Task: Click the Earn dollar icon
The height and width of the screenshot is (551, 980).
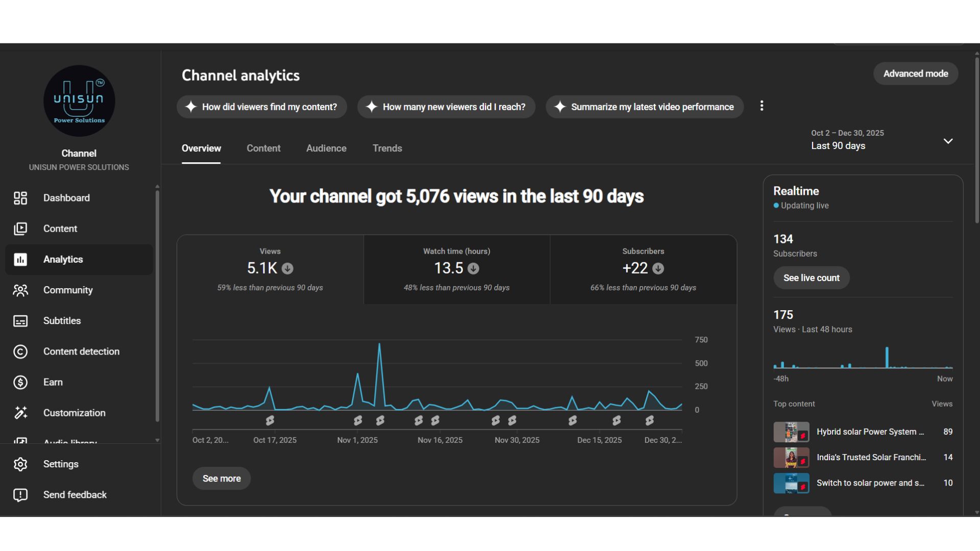Action: (x=20, y=382)
